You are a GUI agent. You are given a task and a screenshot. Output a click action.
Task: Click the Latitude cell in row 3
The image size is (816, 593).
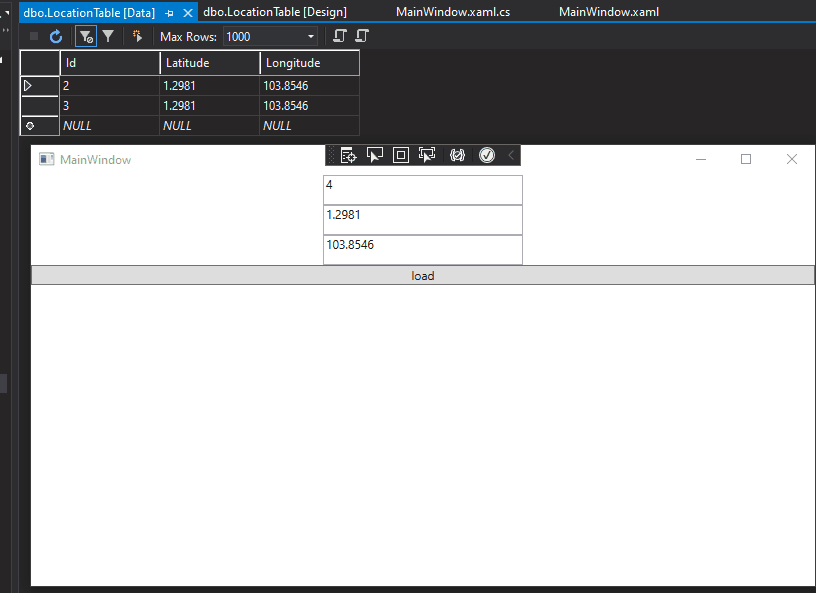tap(210, 106)
